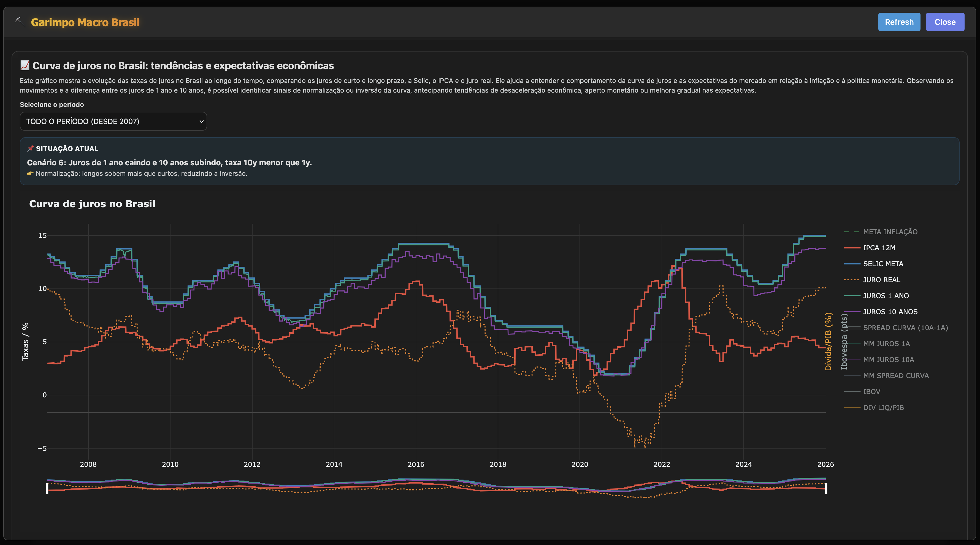
Task: Enable the DIV LIQ/PIB legend series
Action: tap(883, 408)
